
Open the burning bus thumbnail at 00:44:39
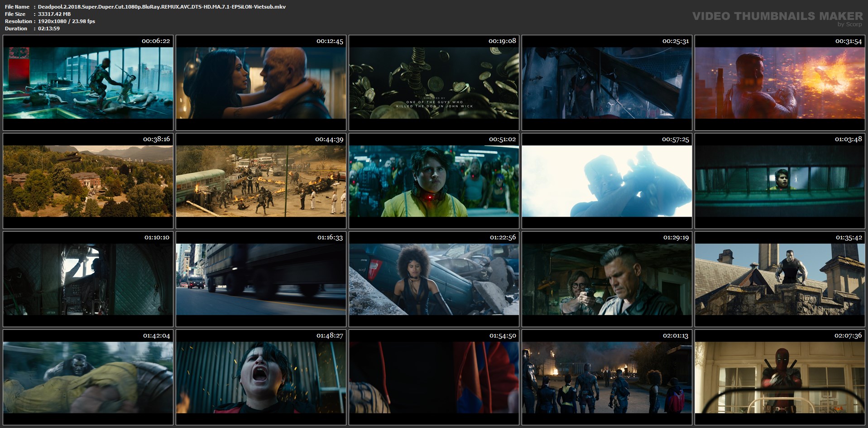pyautogui.click(x=261, y=181)
